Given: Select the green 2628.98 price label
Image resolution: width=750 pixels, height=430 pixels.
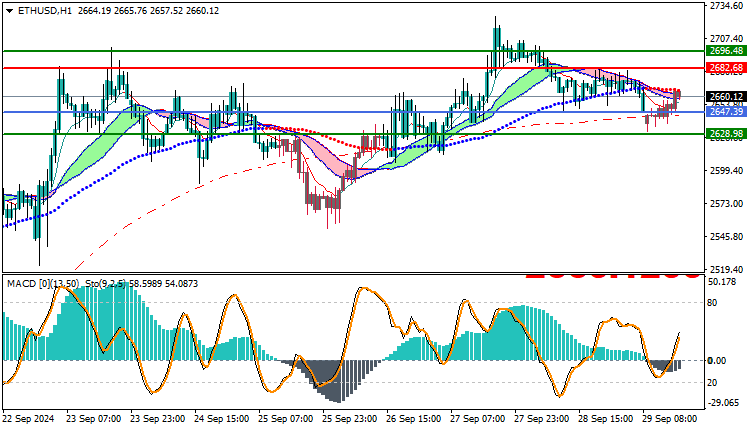Looking at the screenshot, I should tap(726, 133).
